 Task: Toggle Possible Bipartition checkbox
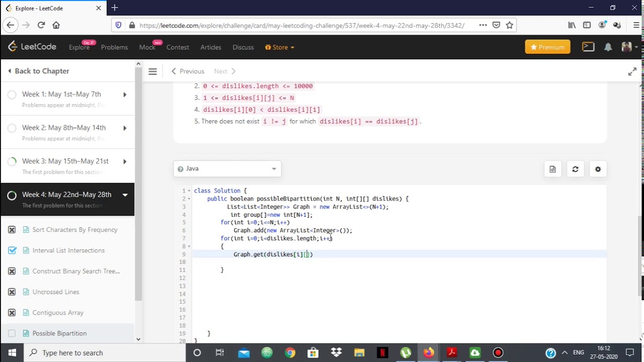12,333
